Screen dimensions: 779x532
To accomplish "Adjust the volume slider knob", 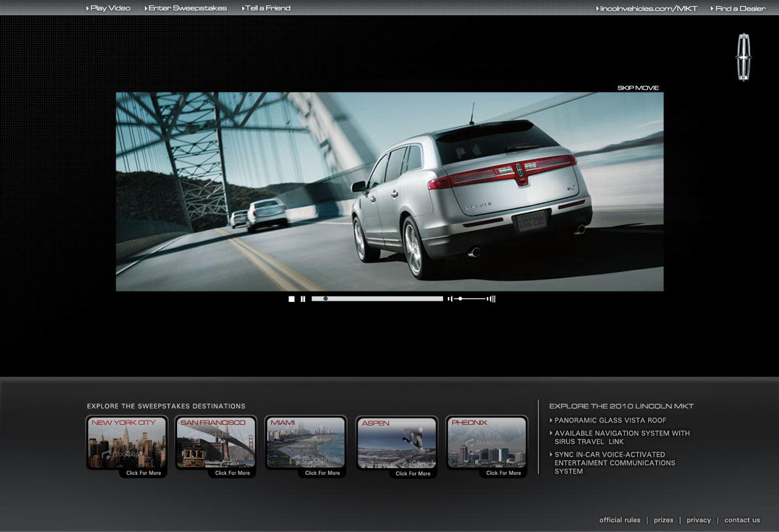I will pyautogui.click(x=460, y=299).
